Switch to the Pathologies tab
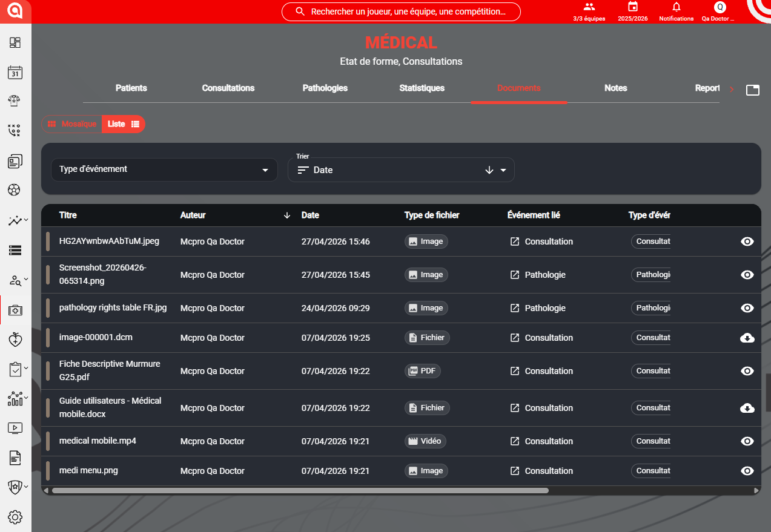 pyautogui.click(x=325, y=88)
